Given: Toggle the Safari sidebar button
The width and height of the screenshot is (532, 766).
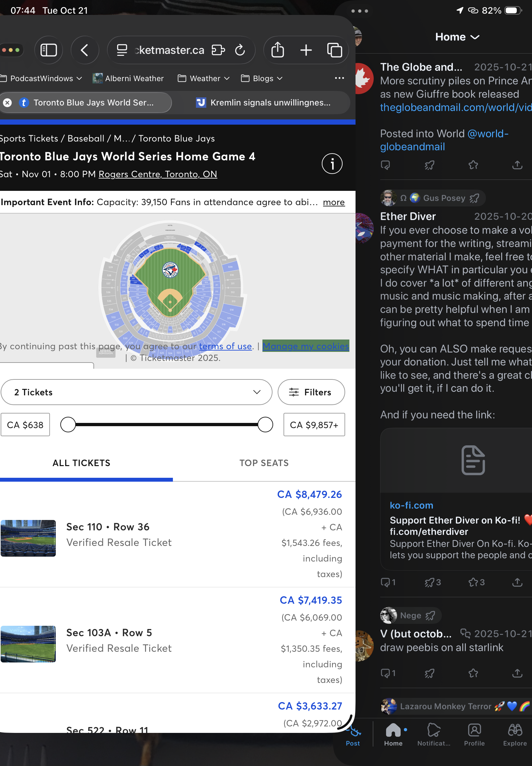Looking at the screenshot, I should pos(49,50).
